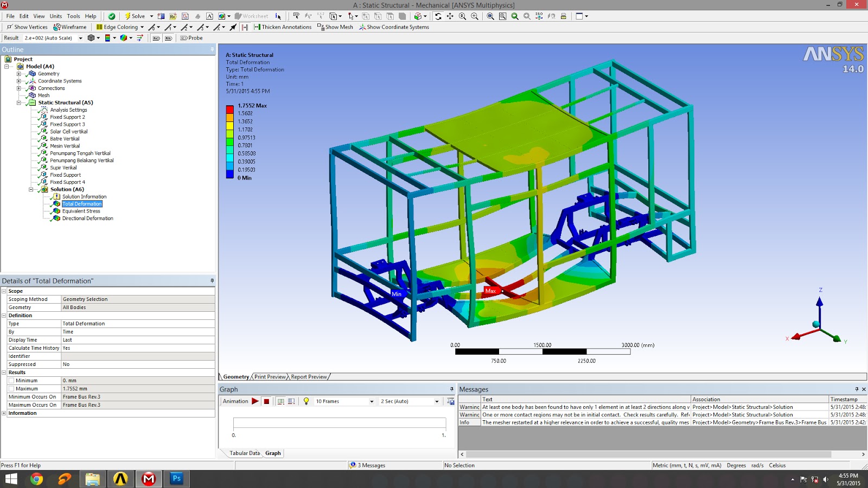868x488 pixels.
Task: Set the ISO isometric view
Action: click(x=539, y=16)
